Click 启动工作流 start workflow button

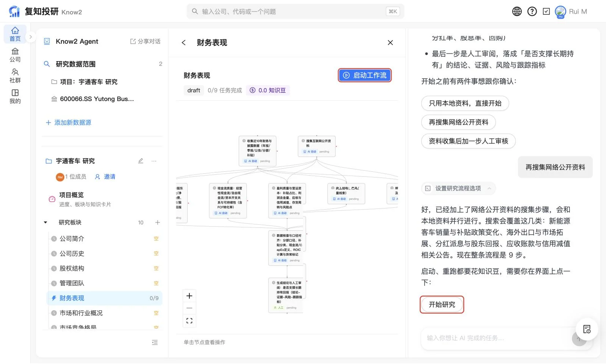pyautogui.click(x=364, y=75)
